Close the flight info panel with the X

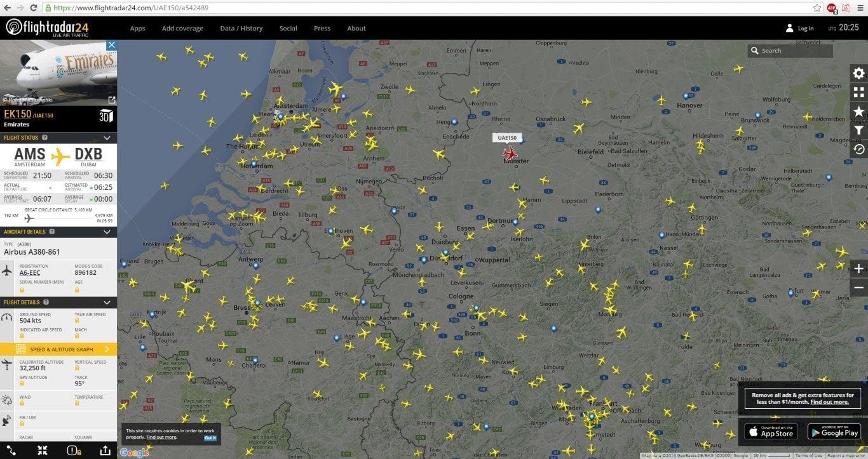111,45
